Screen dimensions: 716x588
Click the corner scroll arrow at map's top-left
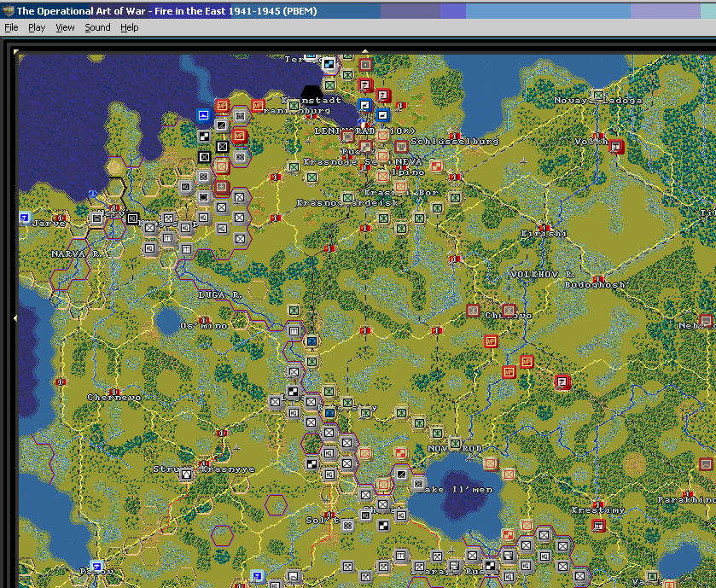pos(16,52)
